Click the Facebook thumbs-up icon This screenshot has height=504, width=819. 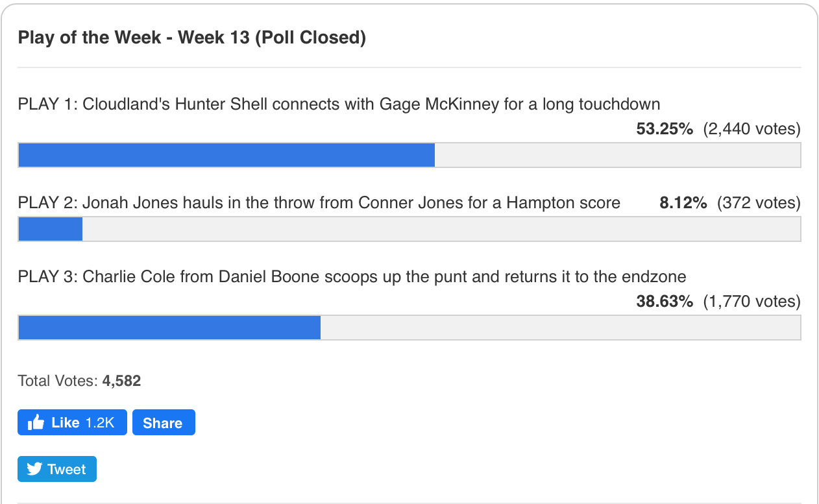pos(36,423)
